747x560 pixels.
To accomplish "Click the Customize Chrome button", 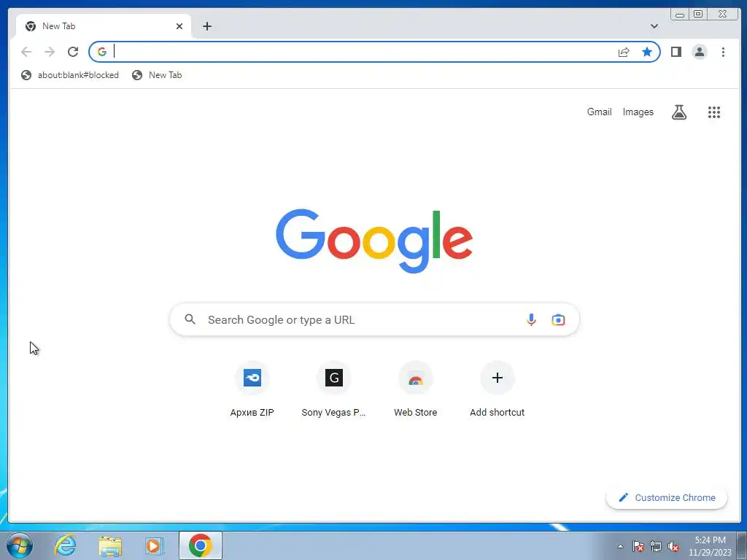I will 667,497.
